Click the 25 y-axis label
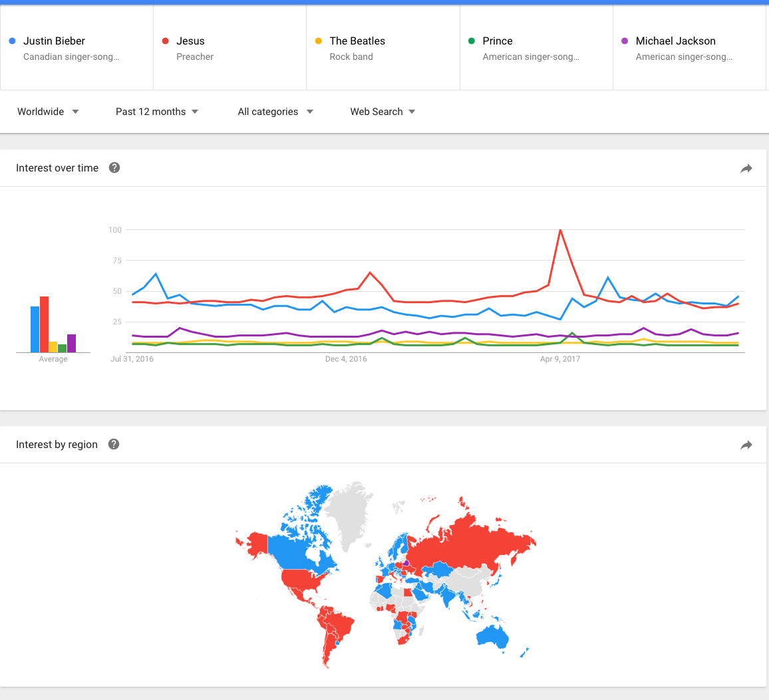Image resolution: width=769 pixels, height=700 pixels. [116, 322]
